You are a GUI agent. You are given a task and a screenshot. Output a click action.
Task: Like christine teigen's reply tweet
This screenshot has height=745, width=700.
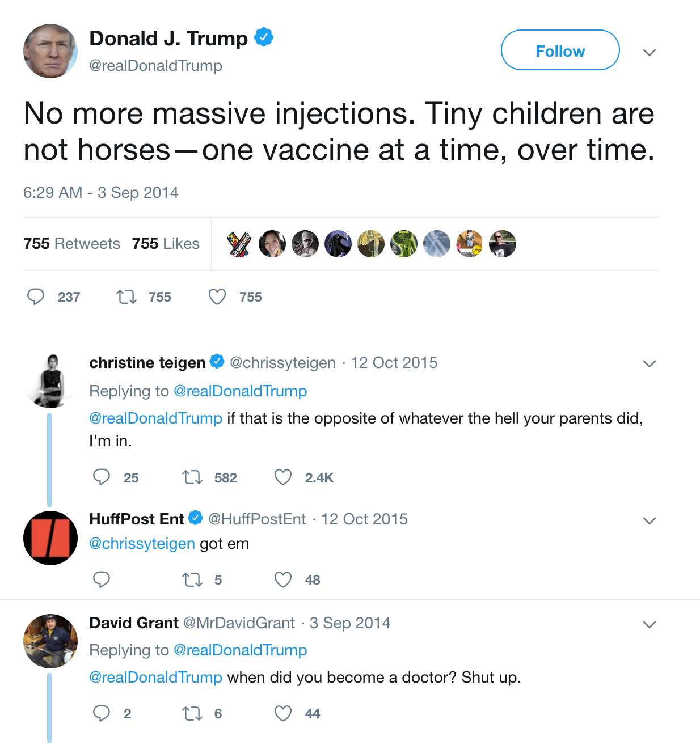pos(283,477)
